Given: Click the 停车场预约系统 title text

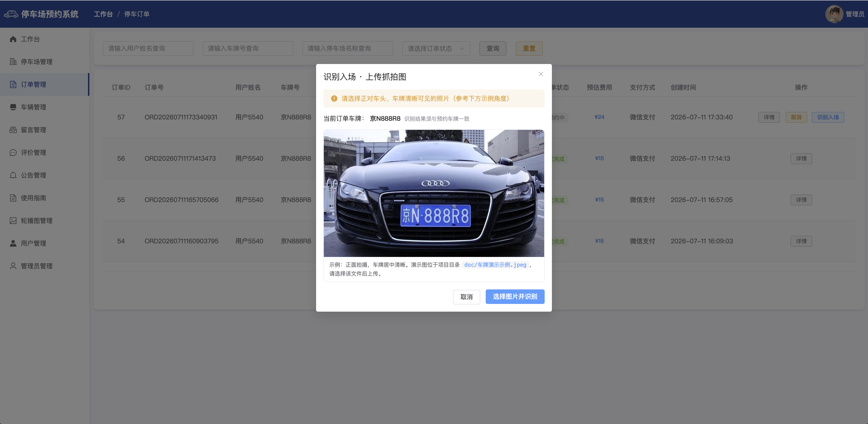Looking at the screenshot, I should [50, 14].
